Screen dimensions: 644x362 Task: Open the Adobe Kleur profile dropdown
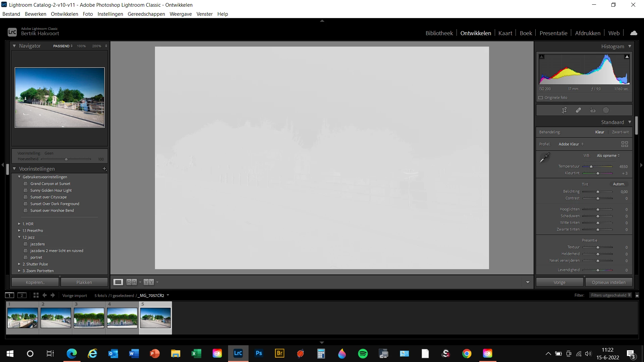[571, 144]
